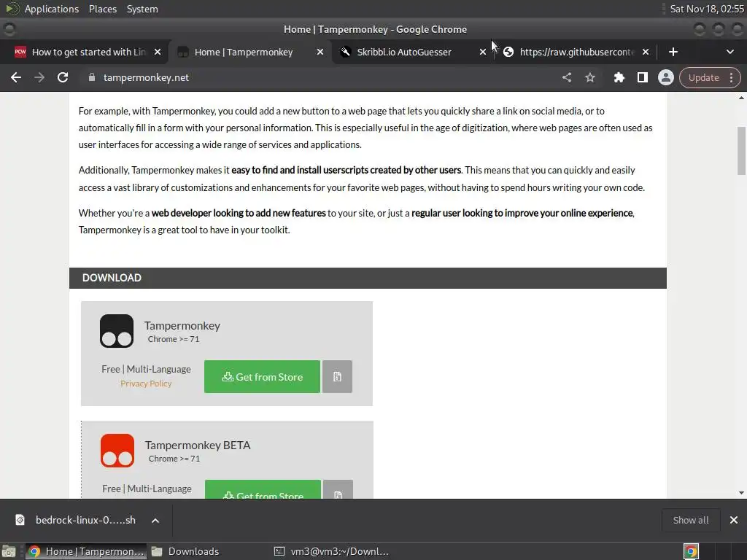Open the Privacy Policy link
Image resolution: width=747 pixels, height=560 pixels.
coord(146,384)
